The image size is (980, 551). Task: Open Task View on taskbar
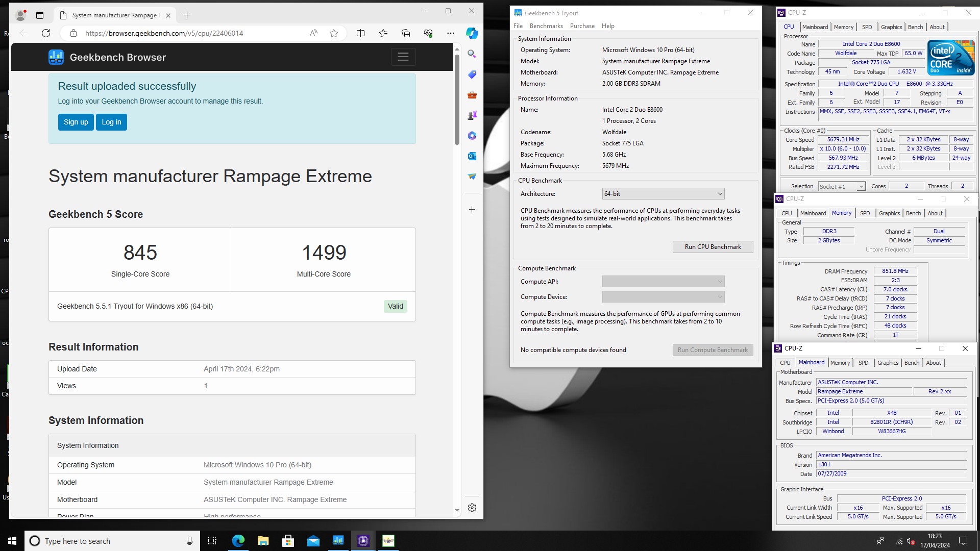click(x=212, y=541)
